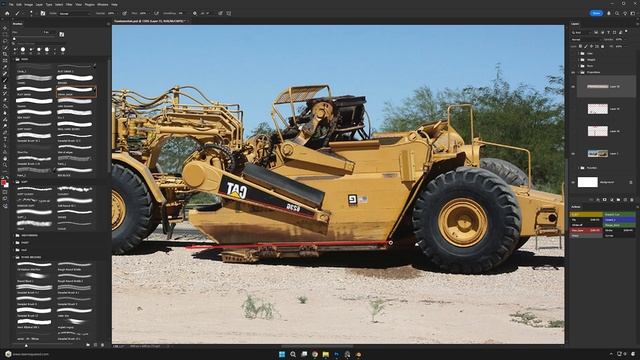Turn layer filtering on or off
The height and width of the screenshot is (360, 640).
pos(626,31)
